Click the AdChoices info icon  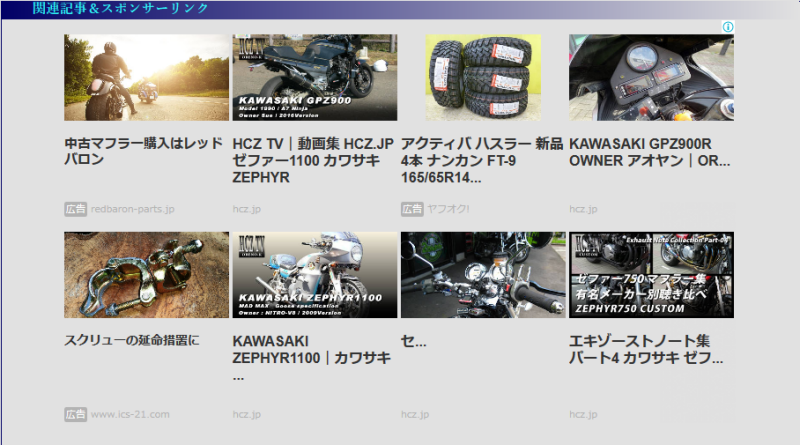tap(728, 27)
